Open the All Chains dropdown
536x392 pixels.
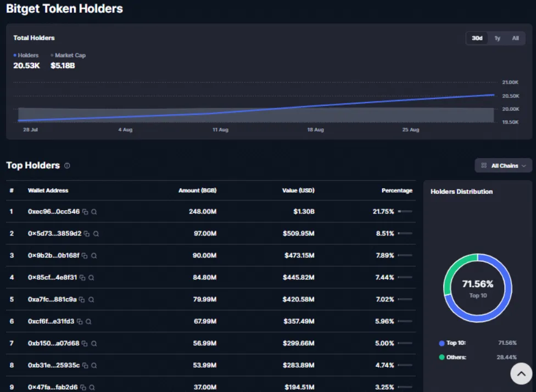pyautogui.click(x=503, y=166)
